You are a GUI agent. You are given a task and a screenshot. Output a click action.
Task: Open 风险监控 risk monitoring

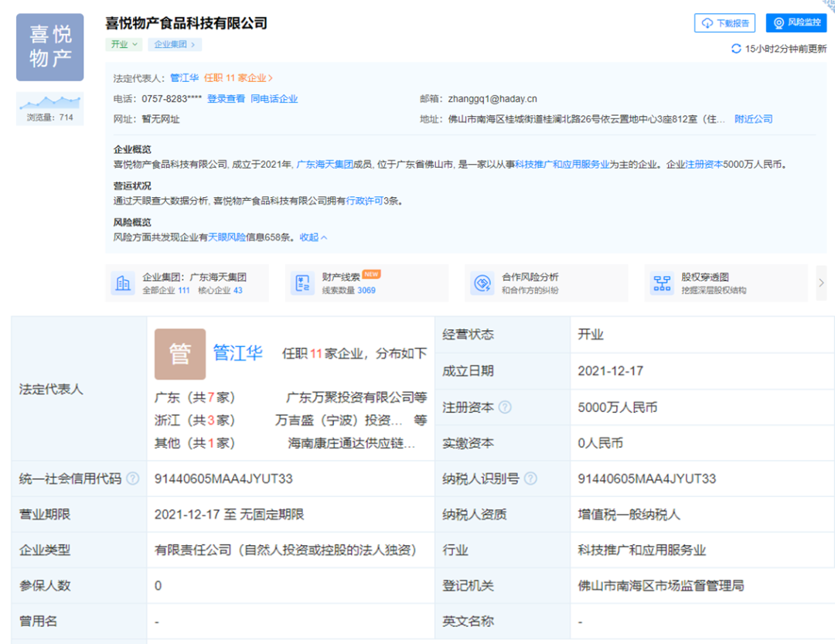[x=796, y=23]
